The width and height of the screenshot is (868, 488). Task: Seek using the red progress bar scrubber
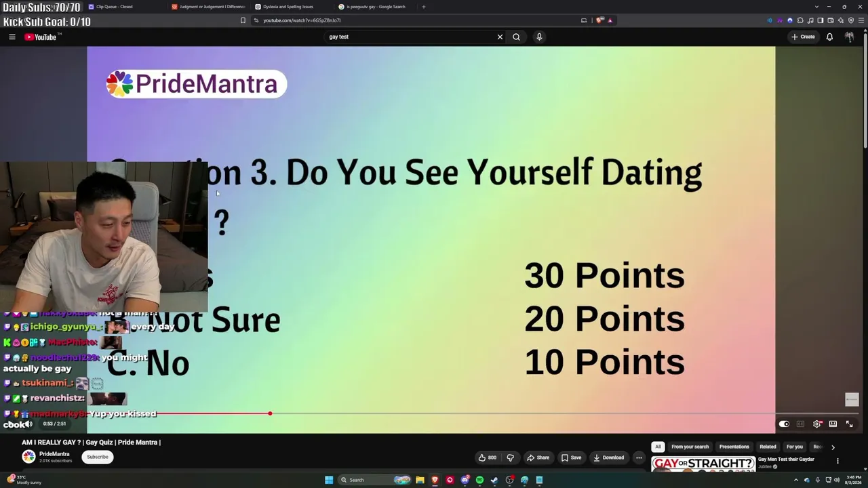click(270, 413)
